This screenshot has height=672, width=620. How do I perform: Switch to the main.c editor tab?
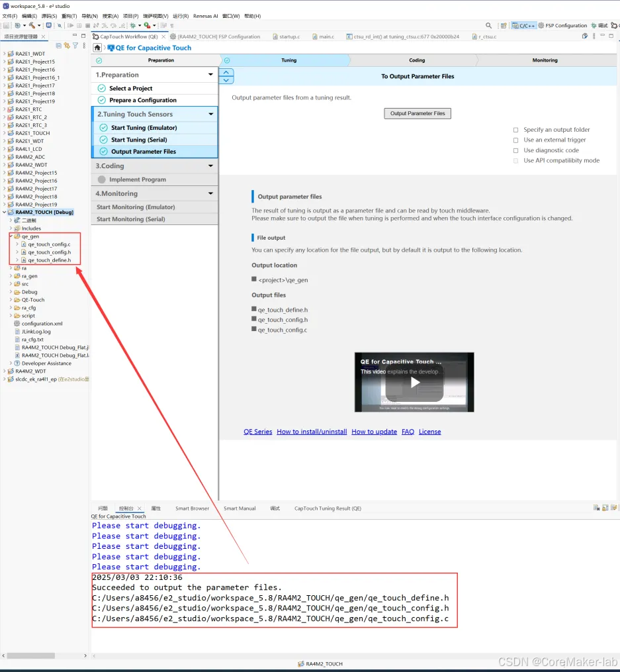click(324, 36)
